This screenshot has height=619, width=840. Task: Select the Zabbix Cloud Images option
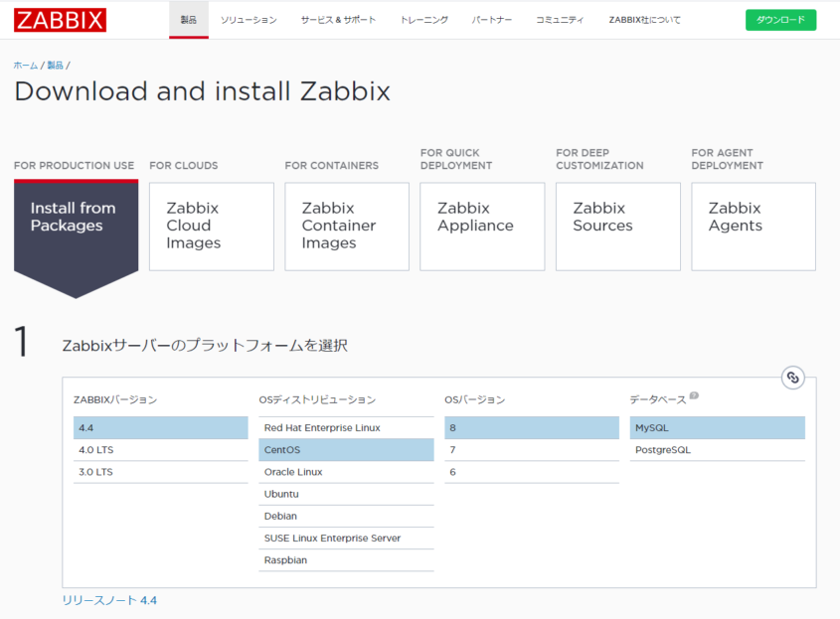click(211, 226)
